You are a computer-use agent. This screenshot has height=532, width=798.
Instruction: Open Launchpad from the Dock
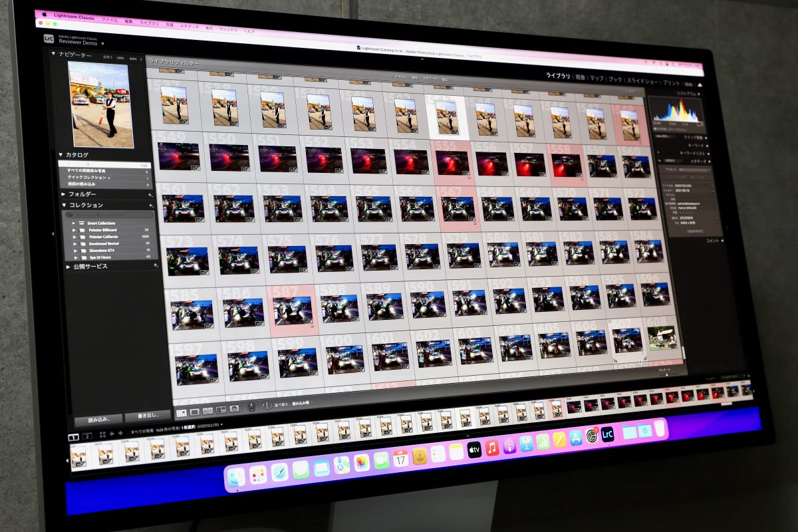[258, 473]
